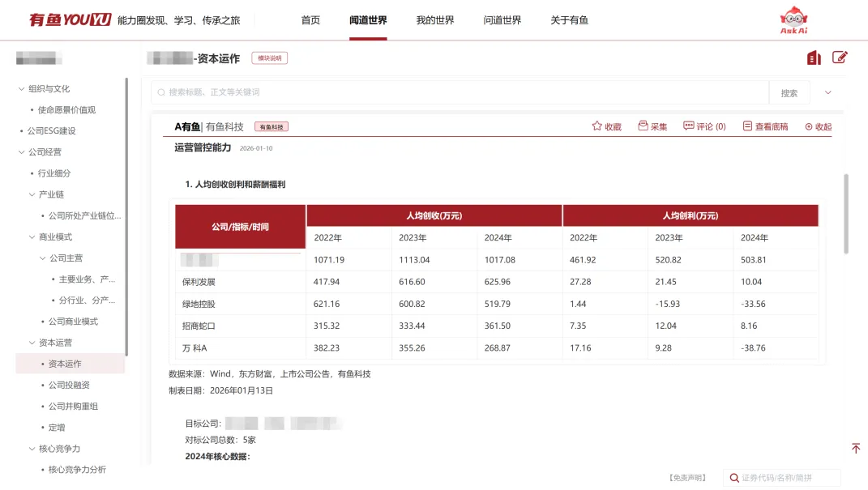The image size is (868, 490).
Task: Click the 人均创收(万元) column header
Action: [x=434, y=215]
